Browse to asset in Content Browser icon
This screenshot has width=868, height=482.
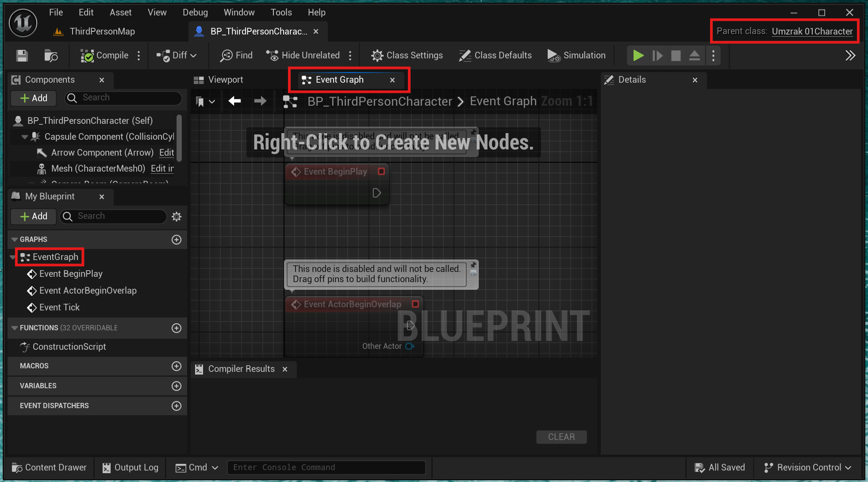tap(51, 56)
